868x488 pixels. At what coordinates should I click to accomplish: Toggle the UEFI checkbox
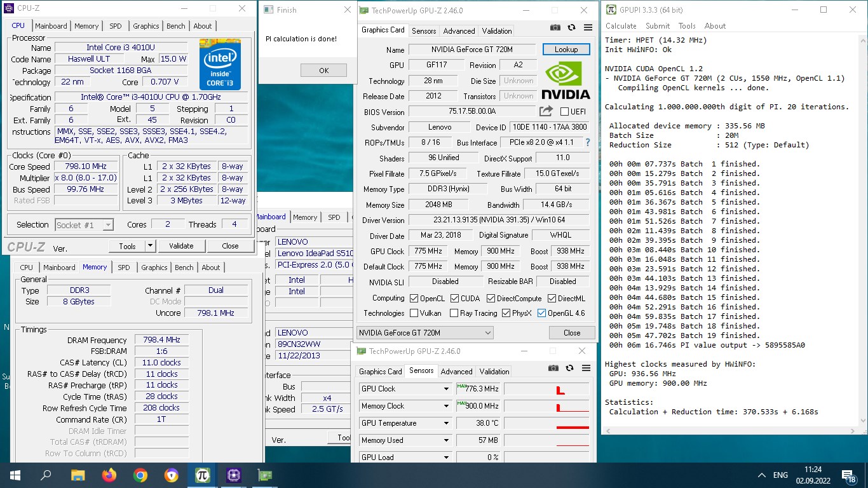click(x=564, y=111)
